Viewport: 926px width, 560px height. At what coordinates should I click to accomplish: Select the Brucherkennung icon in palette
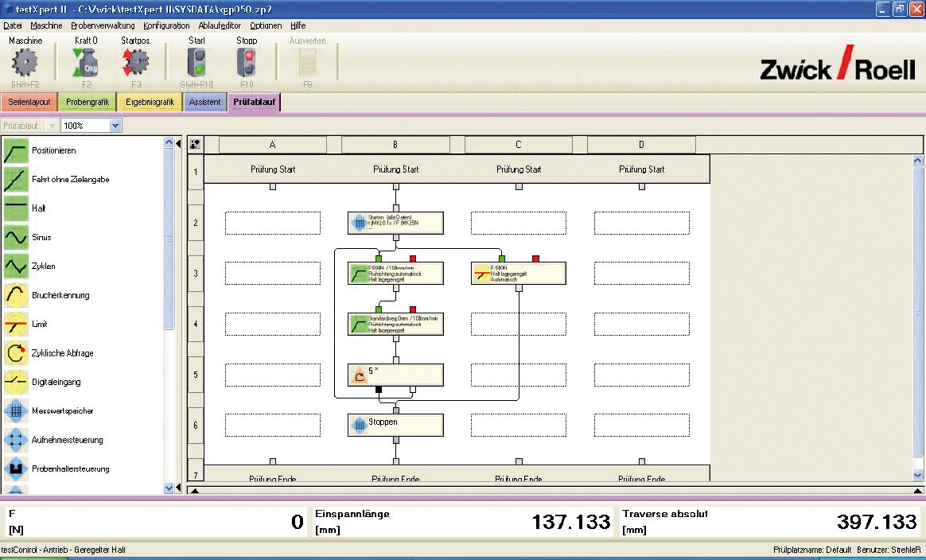point(16,295)
